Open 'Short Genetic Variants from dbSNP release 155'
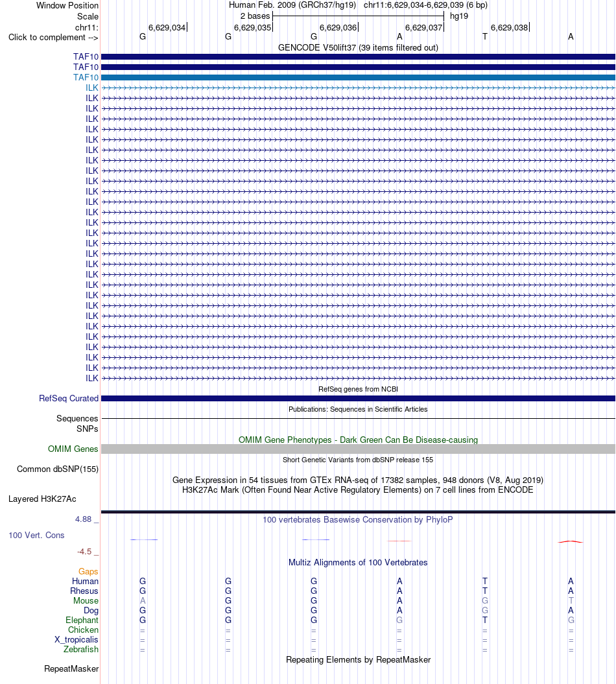616x684 pixels. point(358,460)
